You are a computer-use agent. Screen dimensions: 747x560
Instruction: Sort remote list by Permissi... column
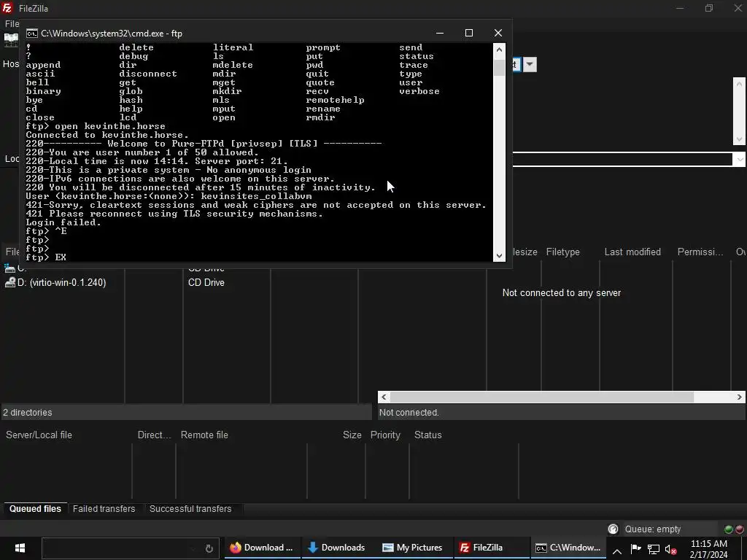tap(700, 252)
